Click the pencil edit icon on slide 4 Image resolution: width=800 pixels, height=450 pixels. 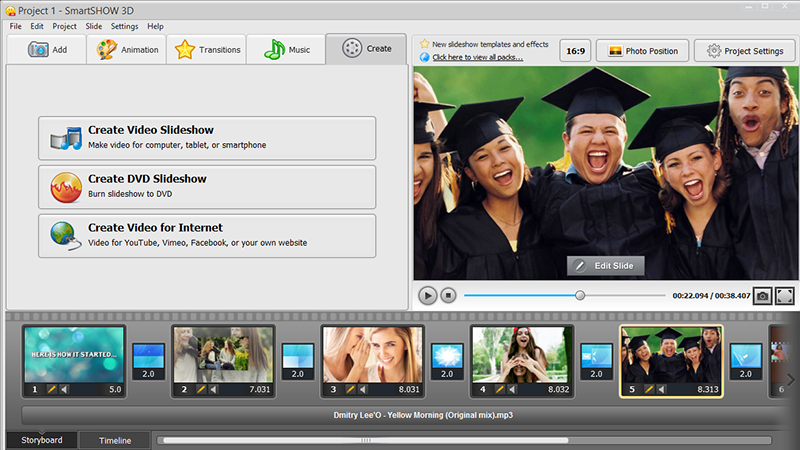pyautogui.click(x=499, y=389)
